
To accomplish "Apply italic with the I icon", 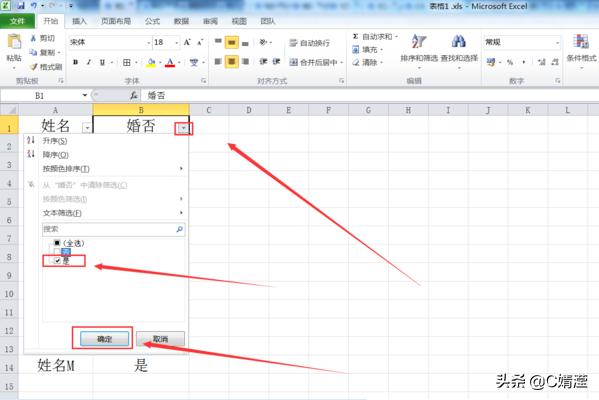I will pyautogui.click(x=89, y=62).
